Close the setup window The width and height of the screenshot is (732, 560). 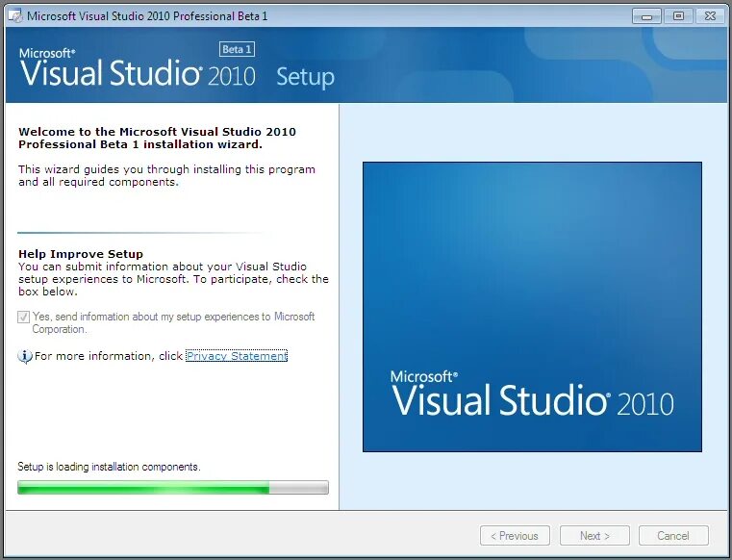point(710,16)
